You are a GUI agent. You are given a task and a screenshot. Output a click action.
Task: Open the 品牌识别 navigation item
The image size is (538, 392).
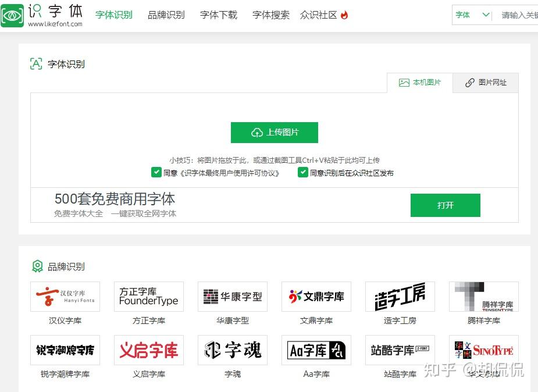166,15
